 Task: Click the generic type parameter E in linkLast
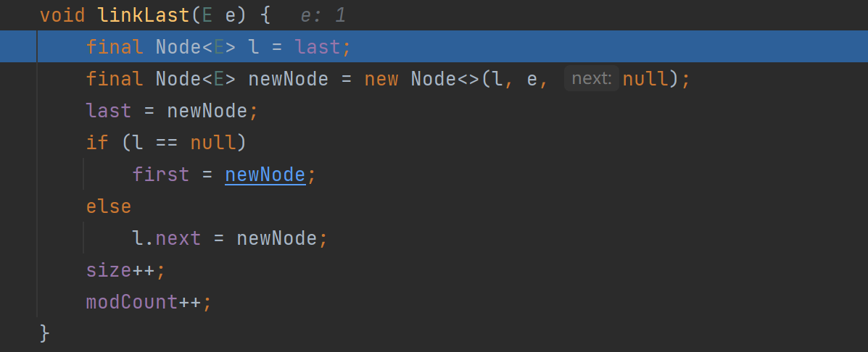click(207, 15)
